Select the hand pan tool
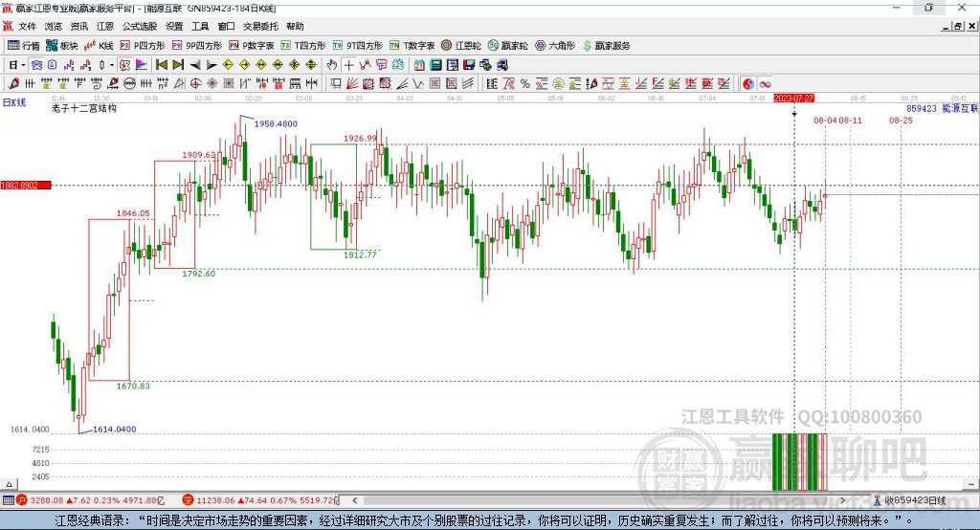The width and height of the screenshot is (980, 530). [x=332, y=65]
